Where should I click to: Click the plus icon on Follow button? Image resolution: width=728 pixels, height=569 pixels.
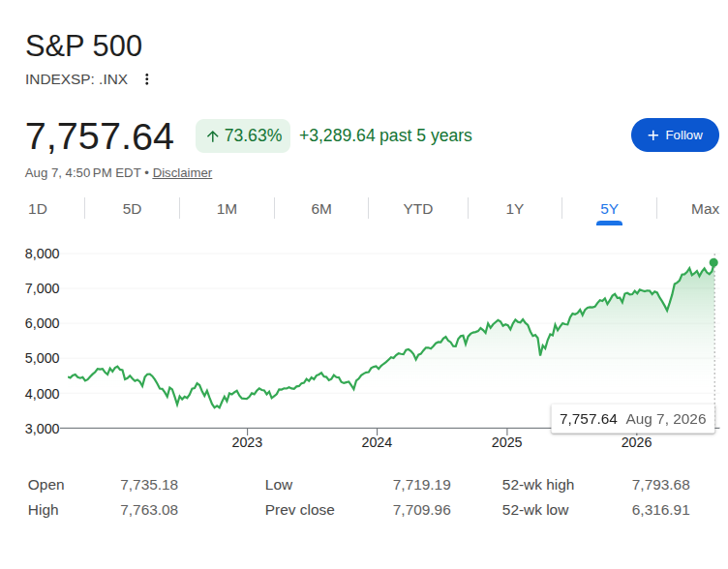pyautogui.click(x=652, y=135)
